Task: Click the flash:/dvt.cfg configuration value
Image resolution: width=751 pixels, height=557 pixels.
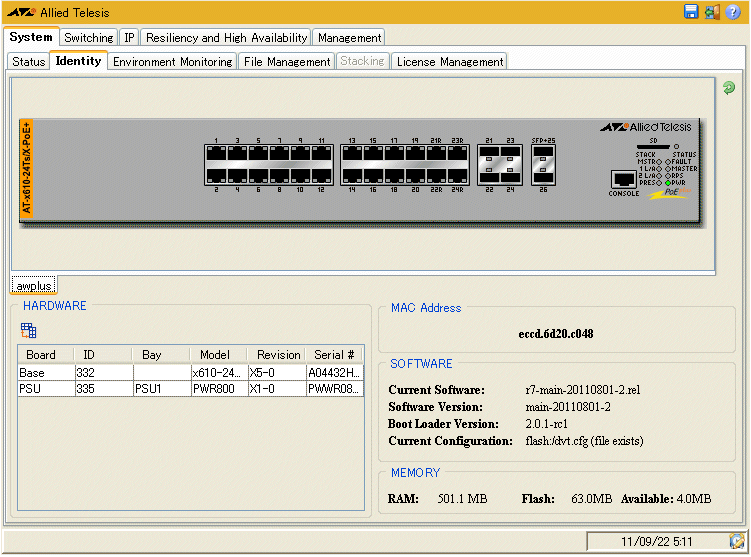Action: [x=584, y=441]
